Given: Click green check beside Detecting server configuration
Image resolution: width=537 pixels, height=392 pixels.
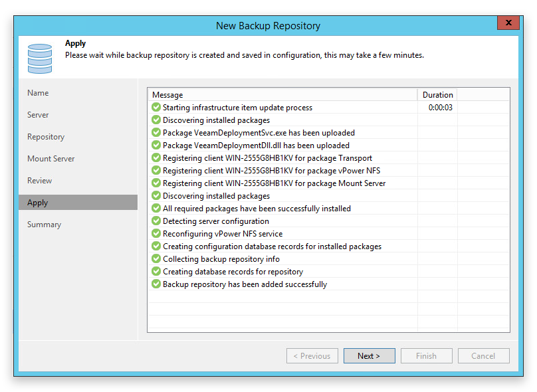Looking at the screenshot, I should tap(156, 221).
